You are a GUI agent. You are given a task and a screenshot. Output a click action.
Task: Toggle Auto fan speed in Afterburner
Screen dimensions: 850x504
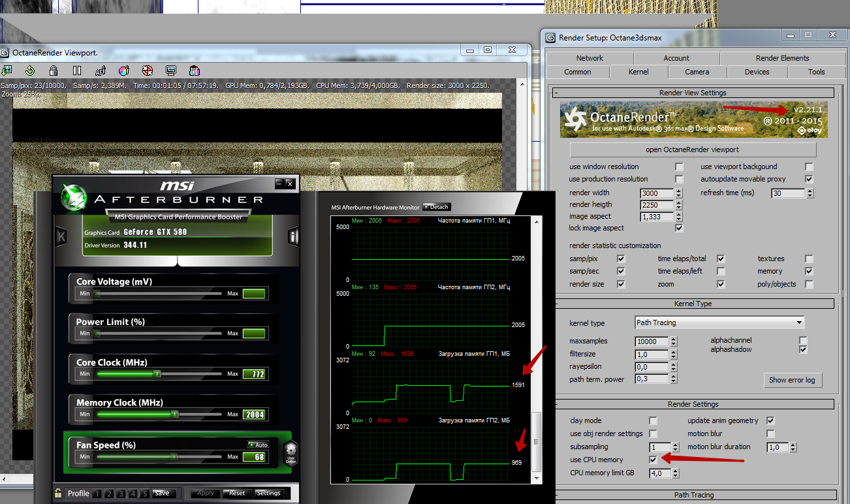coord(258,445)
